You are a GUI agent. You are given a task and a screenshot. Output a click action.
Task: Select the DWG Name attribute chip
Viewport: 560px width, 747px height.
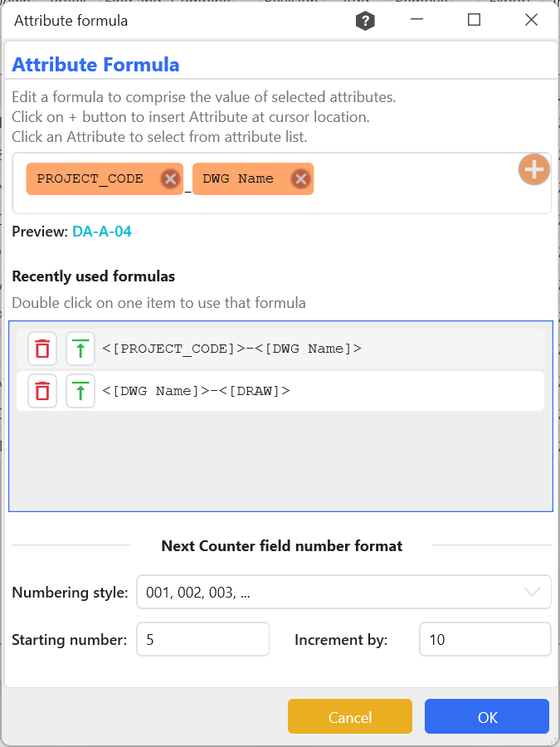pyautogui.click(x=238, y=179)
